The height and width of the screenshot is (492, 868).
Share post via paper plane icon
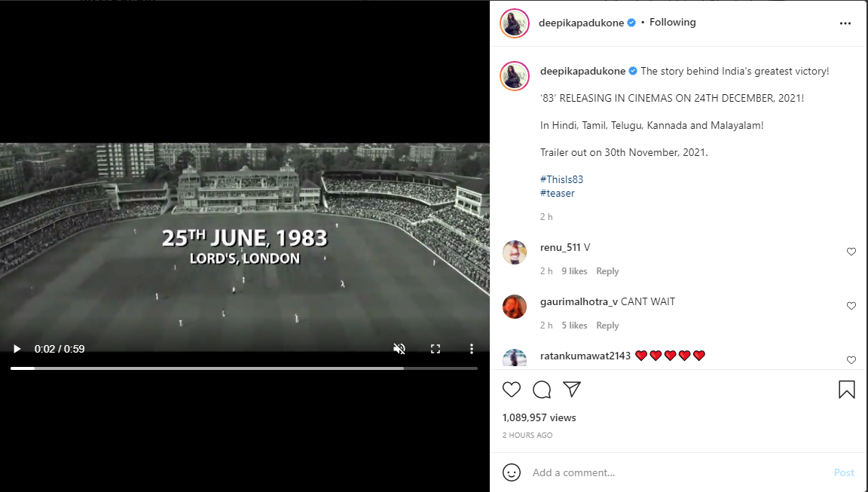click(x=572, y=390)
